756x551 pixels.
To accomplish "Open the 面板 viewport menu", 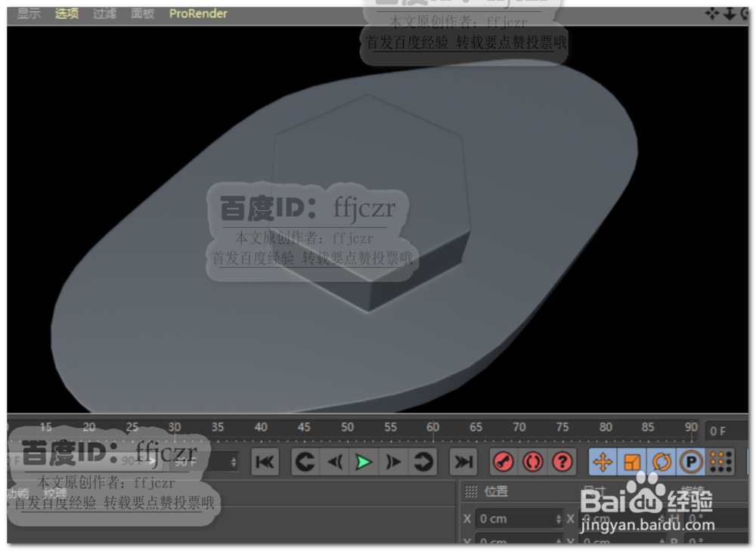I will [x=143, y=14].
